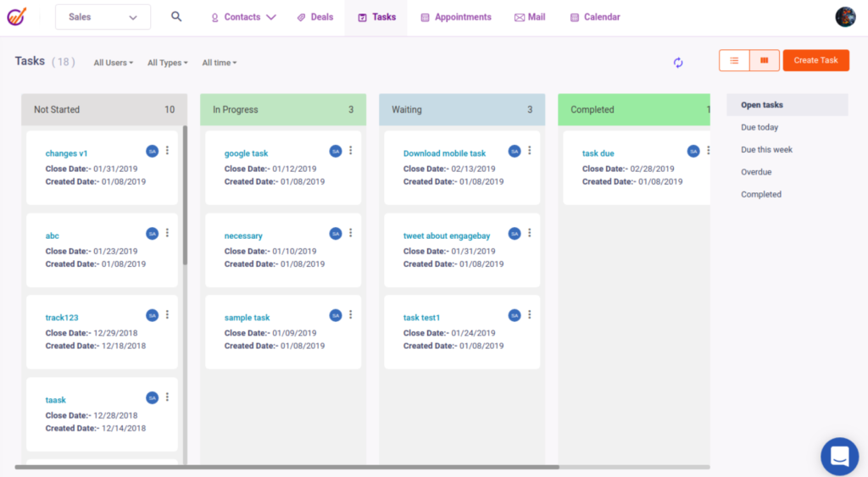This screenshot has height=477, width=868.
Task: Click owner avatar on task test1 card
Action: coord(515,315)
